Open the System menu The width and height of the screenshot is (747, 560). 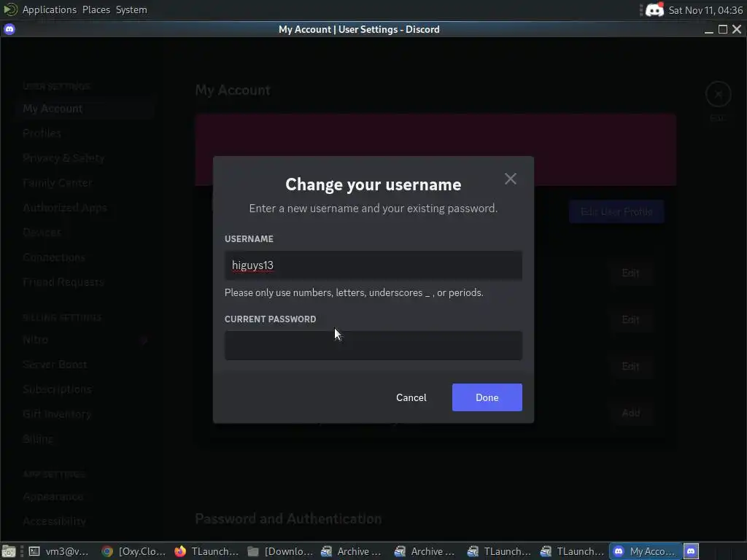(131, 9)
